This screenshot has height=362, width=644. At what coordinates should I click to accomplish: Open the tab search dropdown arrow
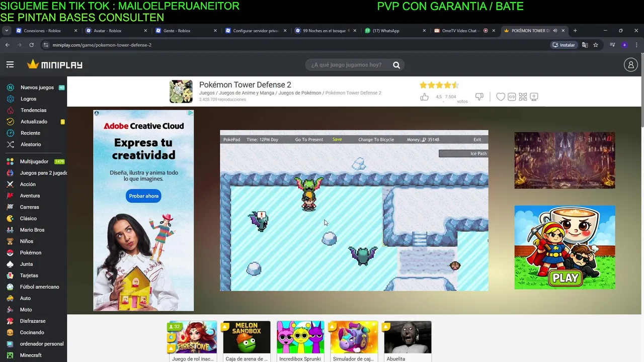(x=7, y=31)
